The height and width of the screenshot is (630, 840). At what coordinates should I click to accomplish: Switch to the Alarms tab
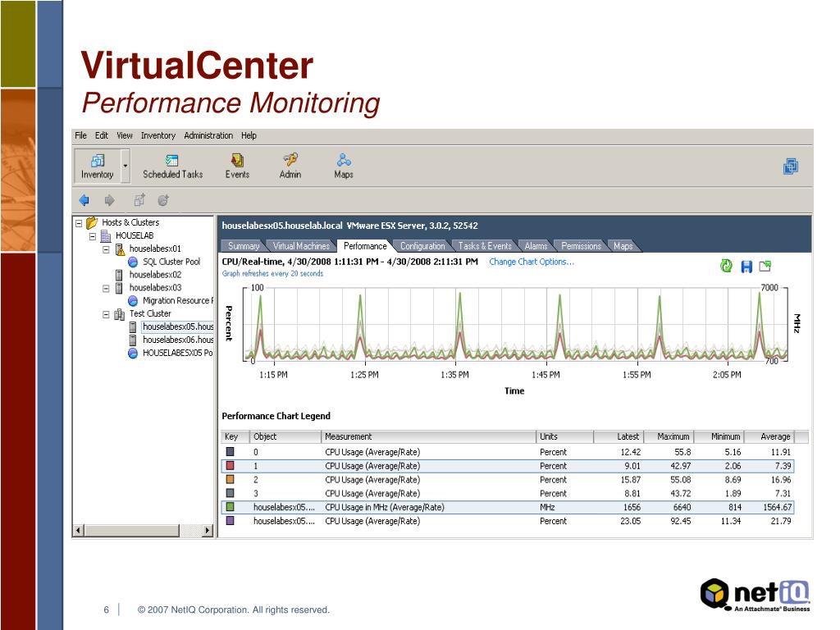535,246
